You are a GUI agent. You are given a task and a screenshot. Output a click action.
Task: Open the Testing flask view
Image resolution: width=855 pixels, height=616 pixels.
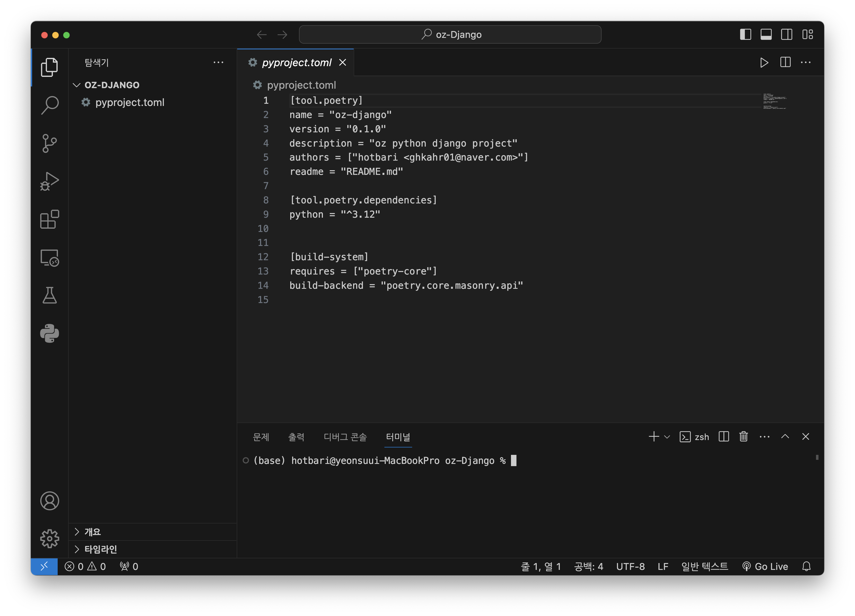(x=49, y=296)
